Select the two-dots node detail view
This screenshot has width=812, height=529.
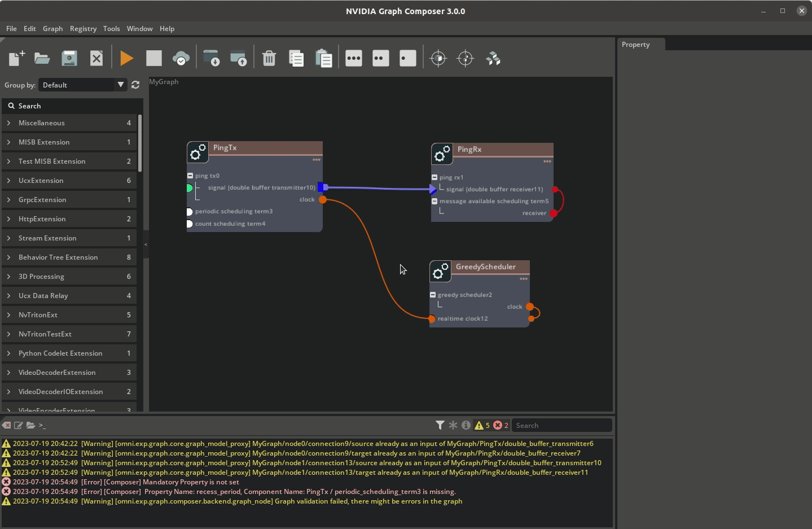pos(381,58)
